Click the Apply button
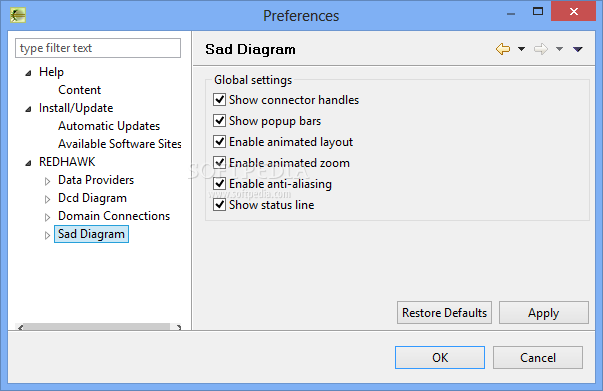This screenshot has height=391, width=603. pyautogui.click(x=543, y=313)
